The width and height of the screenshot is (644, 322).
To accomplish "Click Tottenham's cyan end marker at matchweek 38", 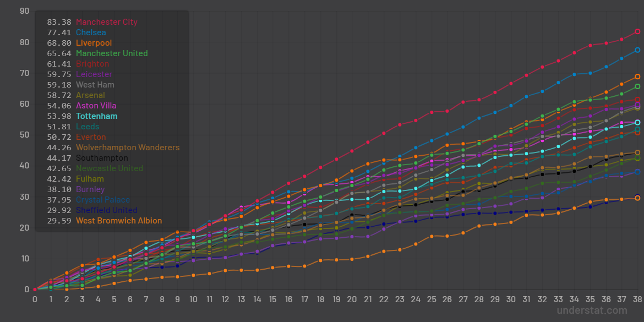I will pos(637,122).
